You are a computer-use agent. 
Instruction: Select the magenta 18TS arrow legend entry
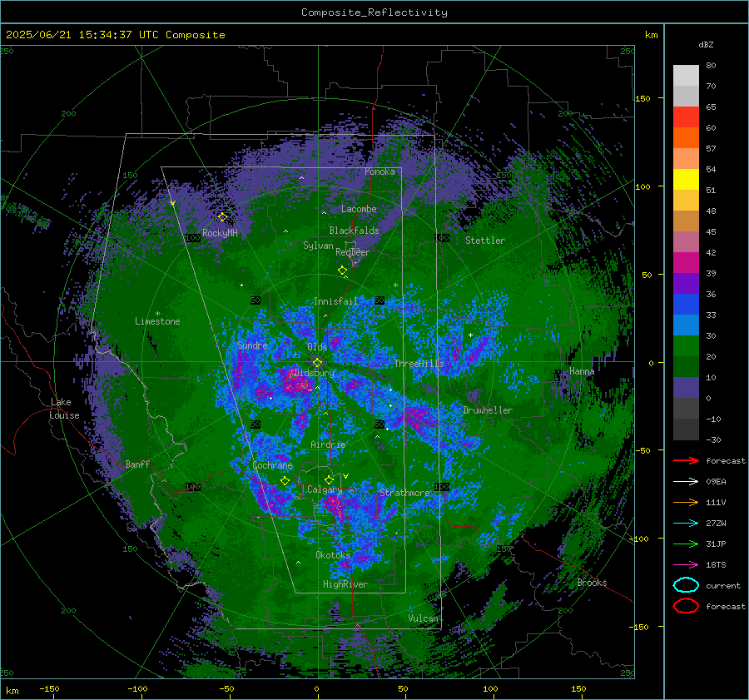click(x=686, y=565)
